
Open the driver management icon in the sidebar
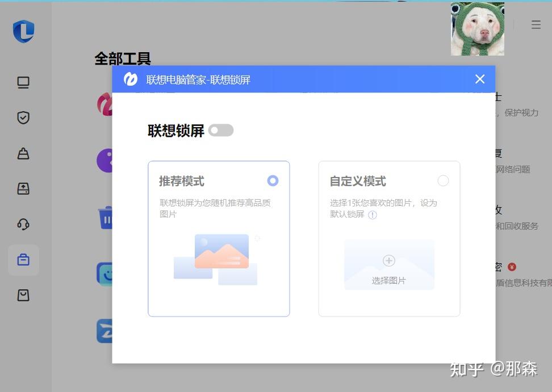coord(23,188)
